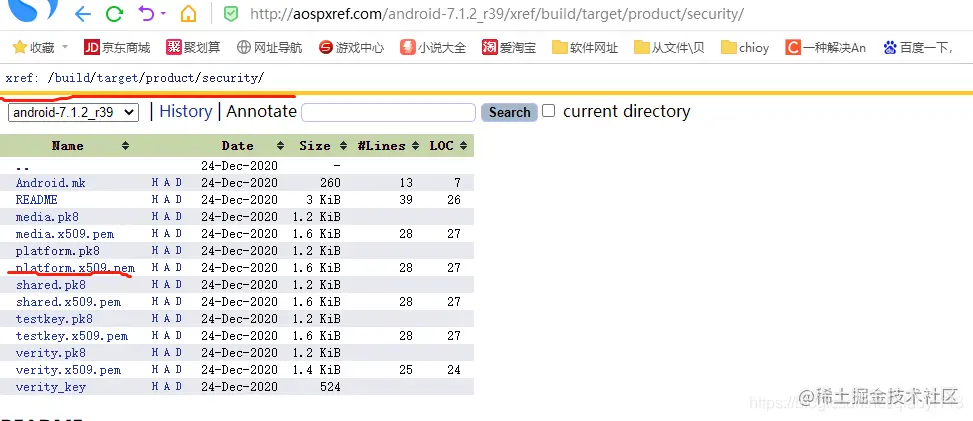Click A annotate link for verity.x509.pem
973x421 pixels.
167,369
